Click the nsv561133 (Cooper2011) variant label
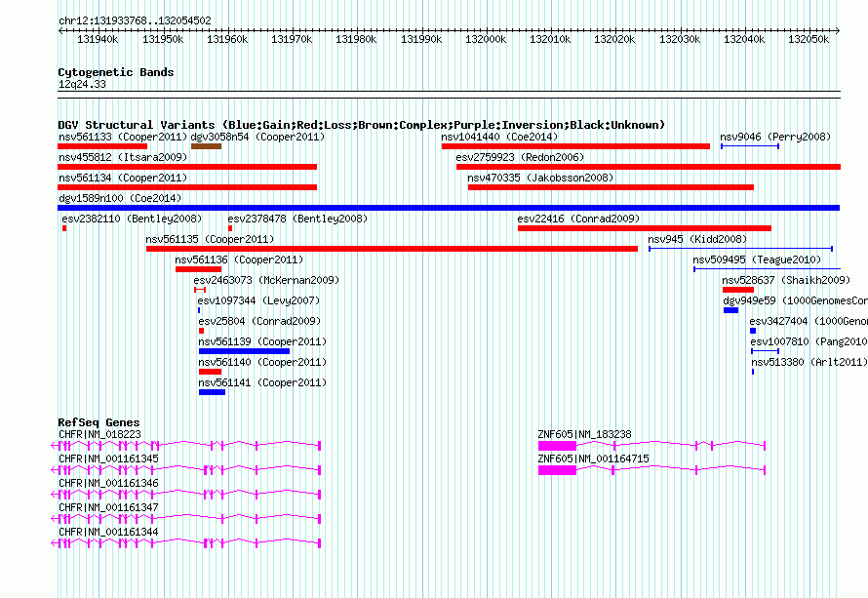This screenshot has width=868, height=598. (123, 137)
